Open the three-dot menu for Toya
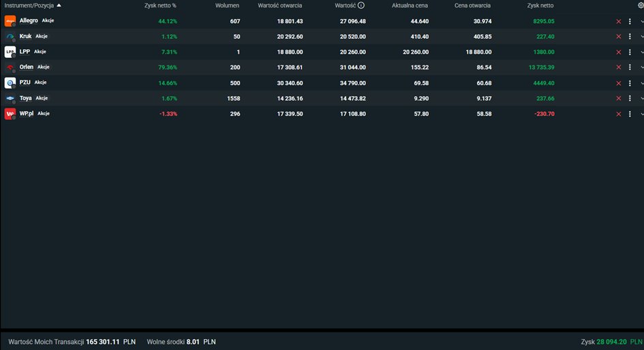Image resolution: width=644 pixels, height=350 pixels. pos(630,99)
